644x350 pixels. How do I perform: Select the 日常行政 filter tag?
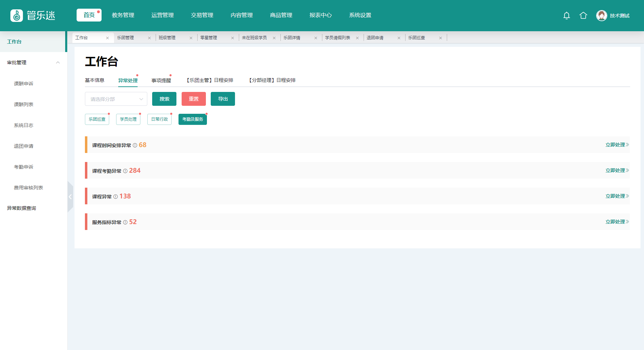[x=159, y=119]
